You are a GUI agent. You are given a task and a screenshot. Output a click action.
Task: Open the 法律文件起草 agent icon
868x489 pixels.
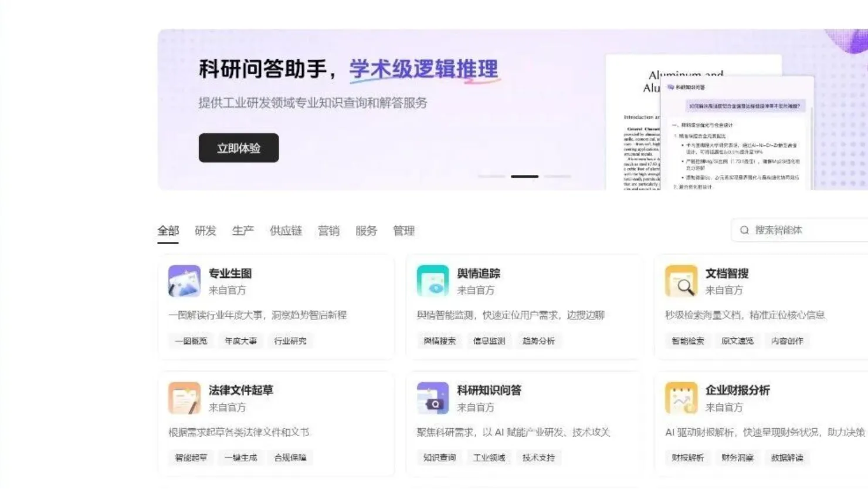pos(184,398)
